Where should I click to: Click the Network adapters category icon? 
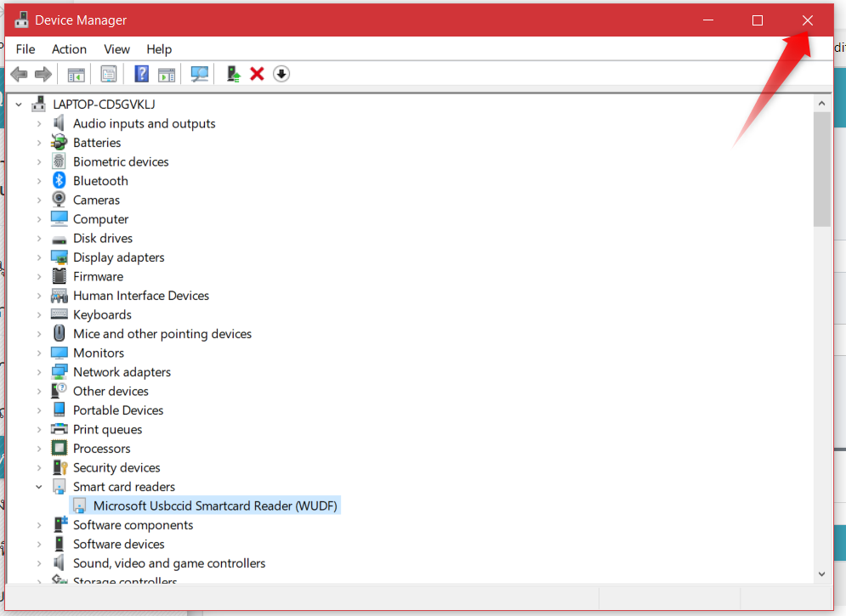click(x=60, y=372)
